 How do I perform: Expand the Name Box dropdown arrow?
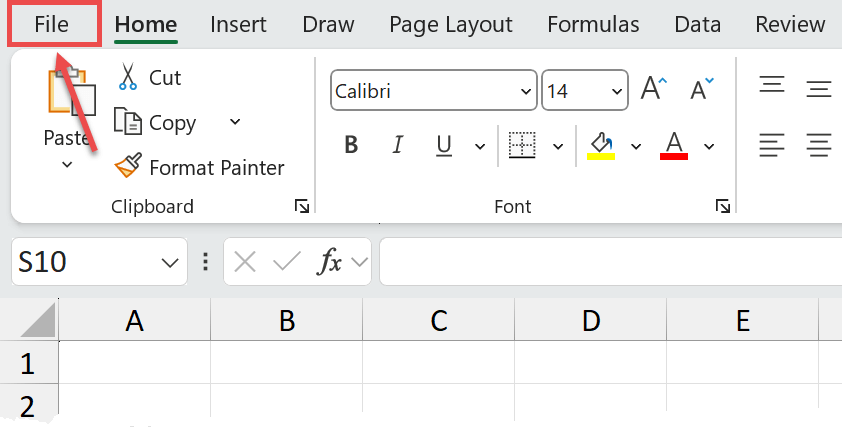point(168,263)
